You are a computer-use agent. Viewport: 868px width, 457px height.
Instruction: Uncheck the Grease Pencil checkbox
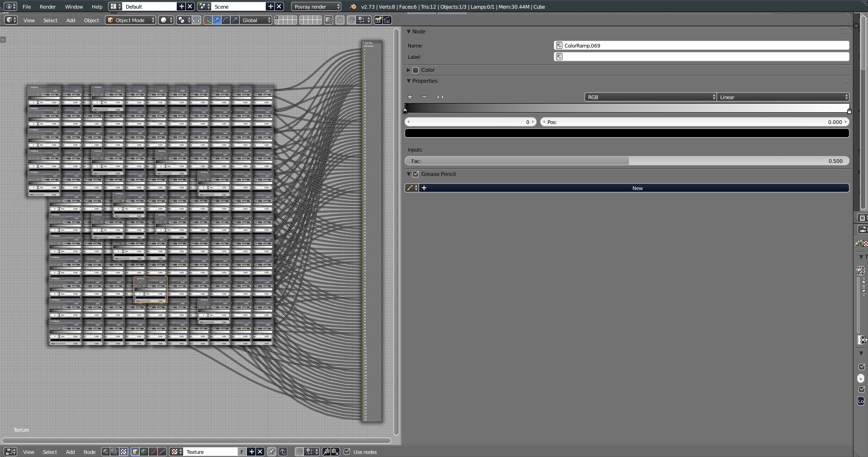pyautogui.click(x=415, y=174)
